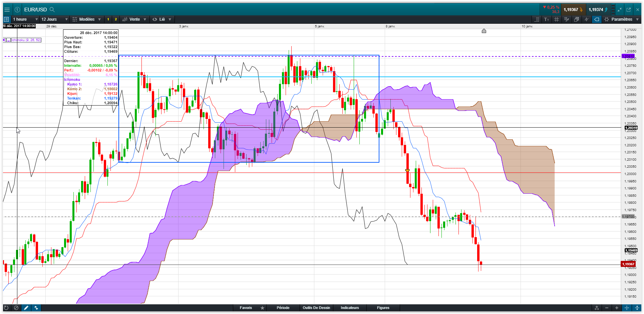Change text size with the Tt icon

tap(547, 19)
